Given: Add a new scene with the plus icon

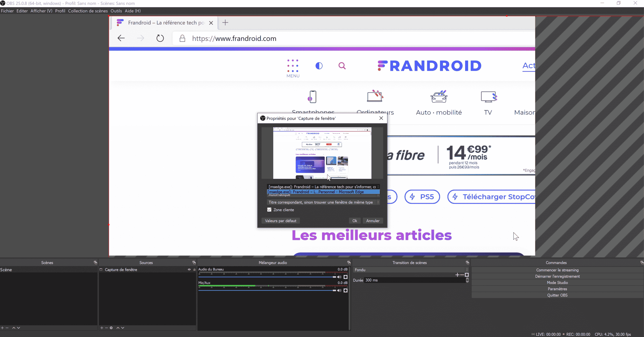Looking at the screenshot, I should pyautogui.click(x=2, y=328).
